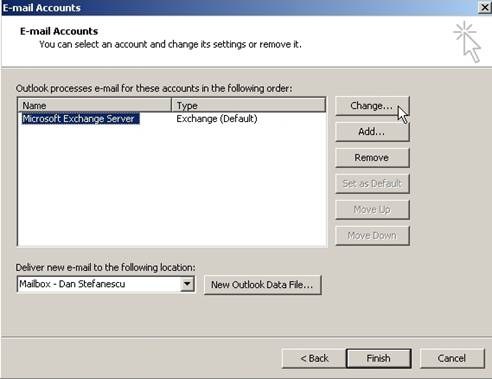Click the Move Up button
Viewport: 492px width, 379px height.
click(372, 210)
